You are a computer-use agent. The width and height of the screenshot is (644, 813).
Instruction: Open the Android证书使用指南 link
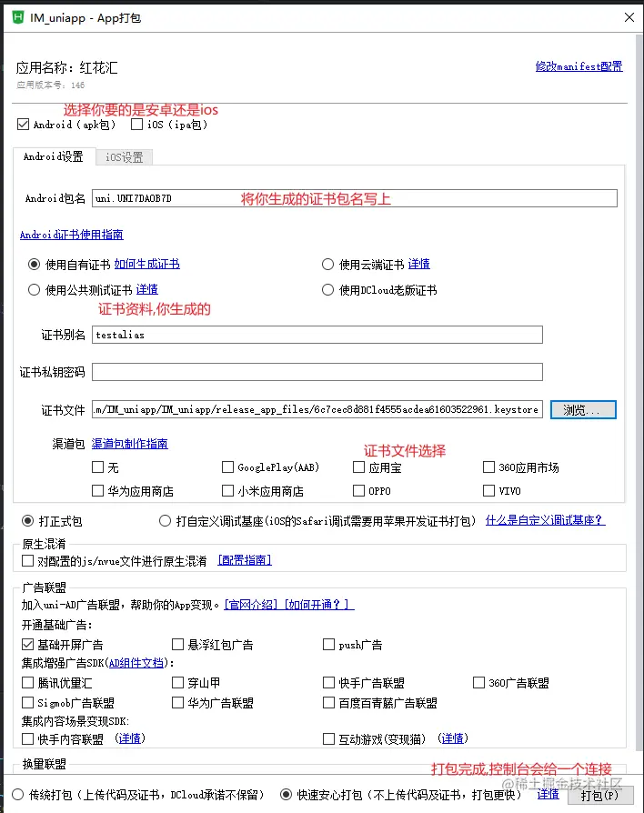(72, 235)
